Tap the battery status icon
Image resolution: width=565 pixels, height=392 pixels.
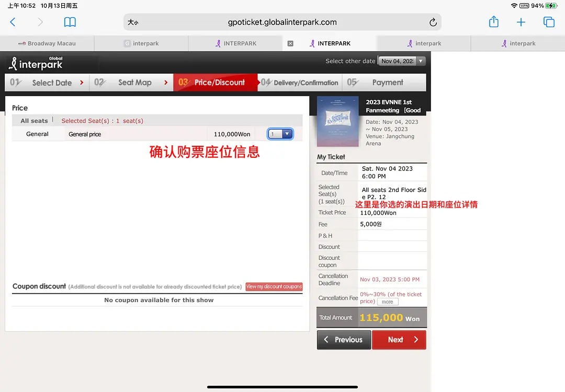(551, 6)
